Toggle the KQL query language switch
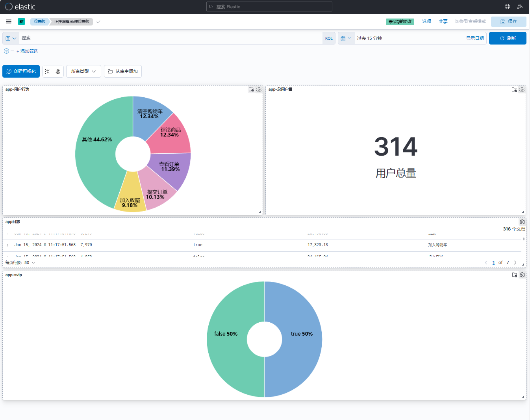The height and width of the screenshot is (420, 530). point(329,38)
